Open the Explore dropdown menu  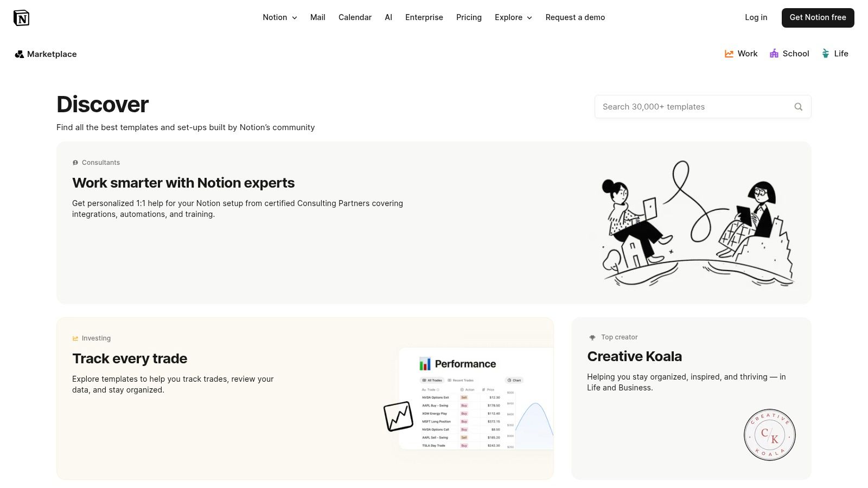pos(513,17)
